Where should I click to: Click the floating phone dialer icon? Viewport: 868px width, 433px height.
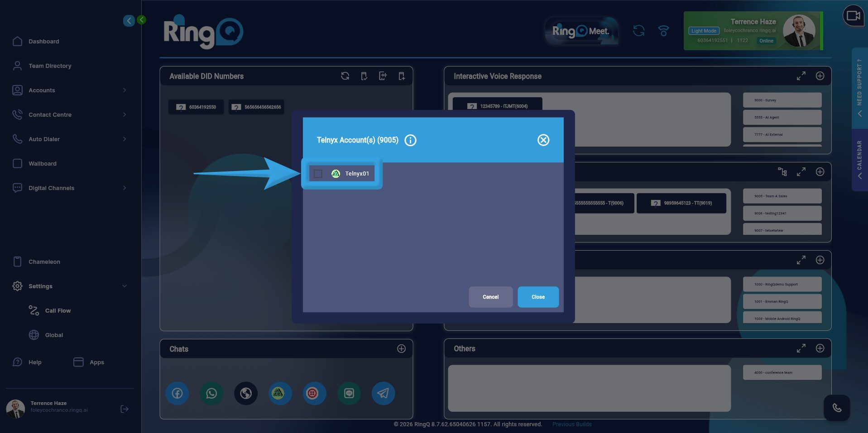(x=837, y=408)
